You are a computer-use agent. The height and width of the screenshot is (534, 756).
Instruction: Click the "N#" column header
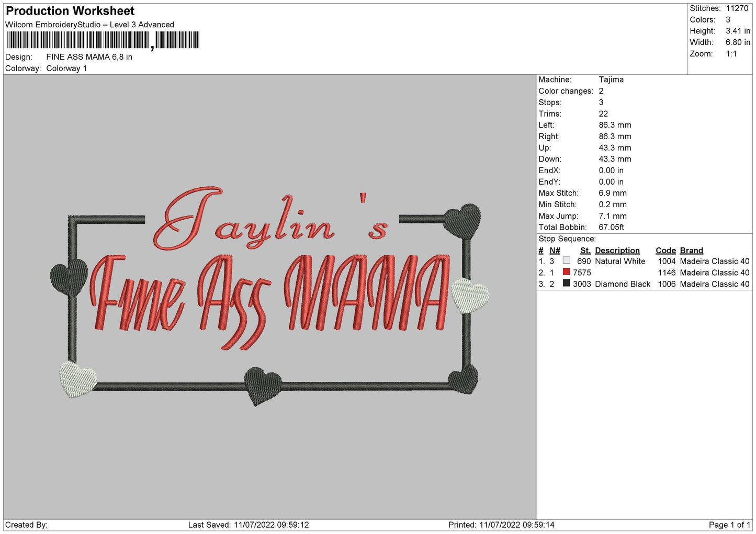pos(555,251)
